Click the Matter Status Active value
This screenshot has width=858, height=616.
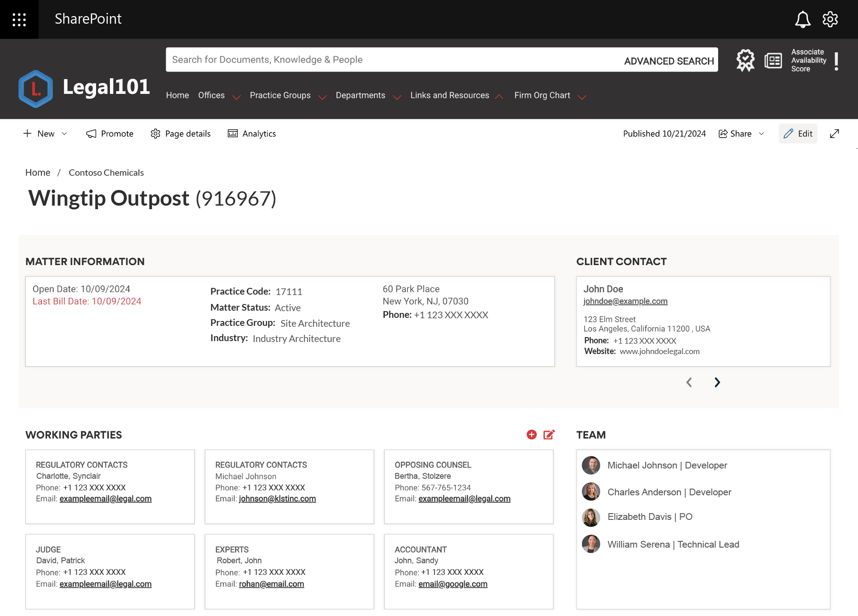point(287,308)
